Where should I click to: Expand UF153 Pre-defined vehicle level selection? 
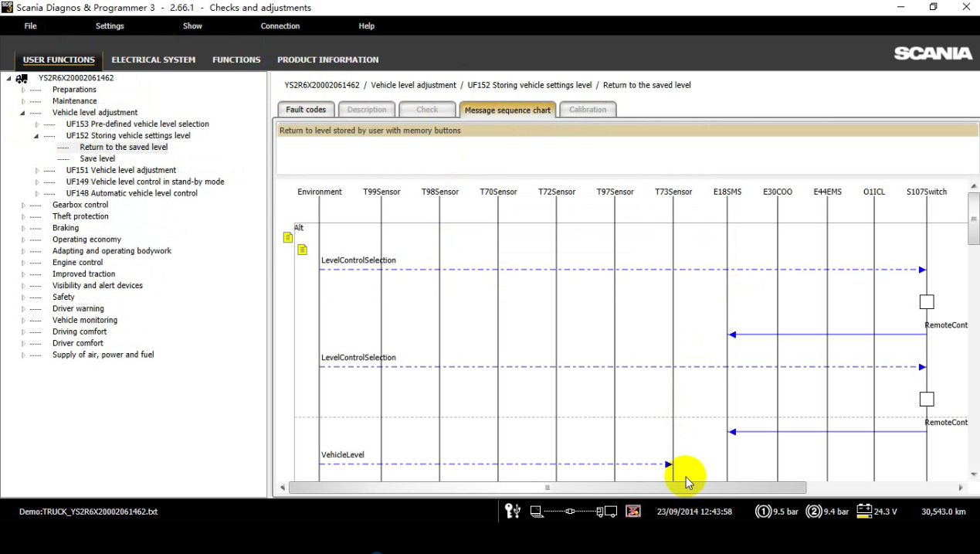click(x=37, y=124)
